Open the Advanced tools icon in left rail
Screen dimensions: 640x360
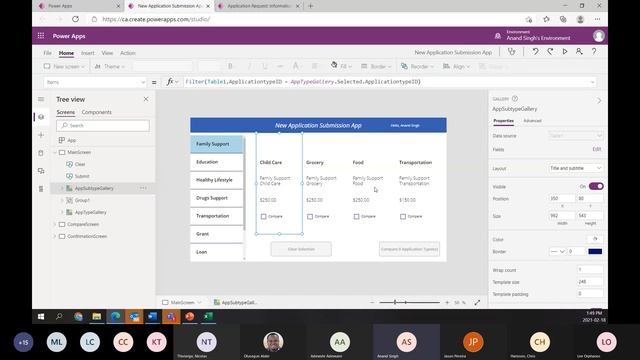(x=41, y=189)
